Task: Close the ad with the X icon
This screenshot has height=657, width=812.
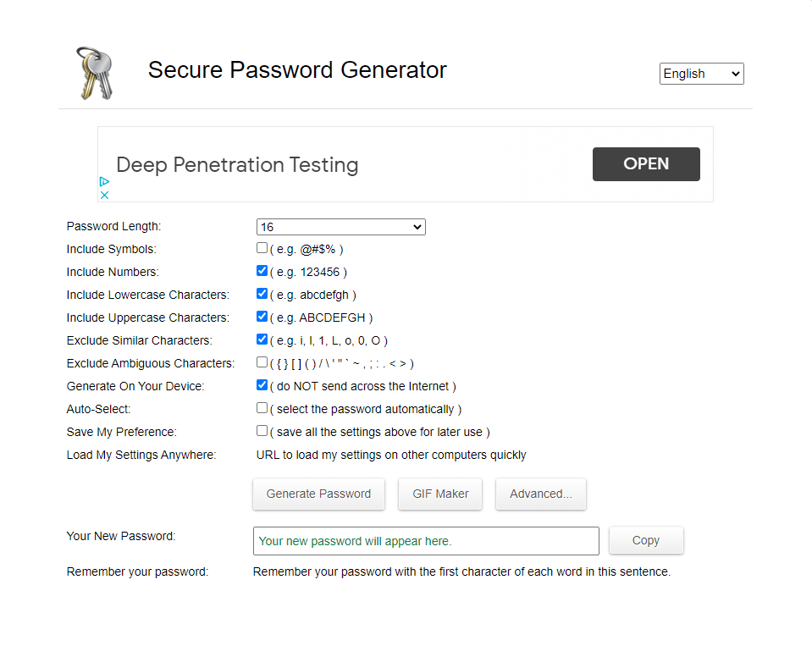Action: 104,195
